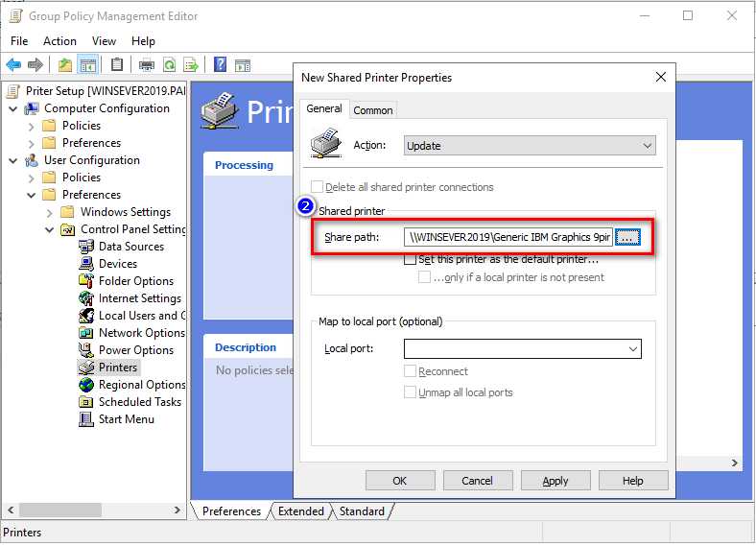756x546 pixels.
Task: Open the Action dropdown showing Update
Action: 530,146
